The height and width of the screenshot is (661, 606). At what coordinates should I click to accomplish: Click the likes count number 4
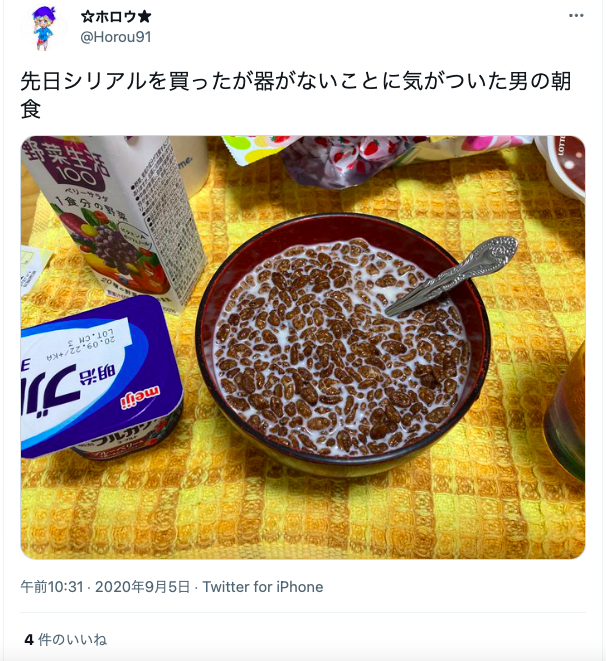[29, 640]
